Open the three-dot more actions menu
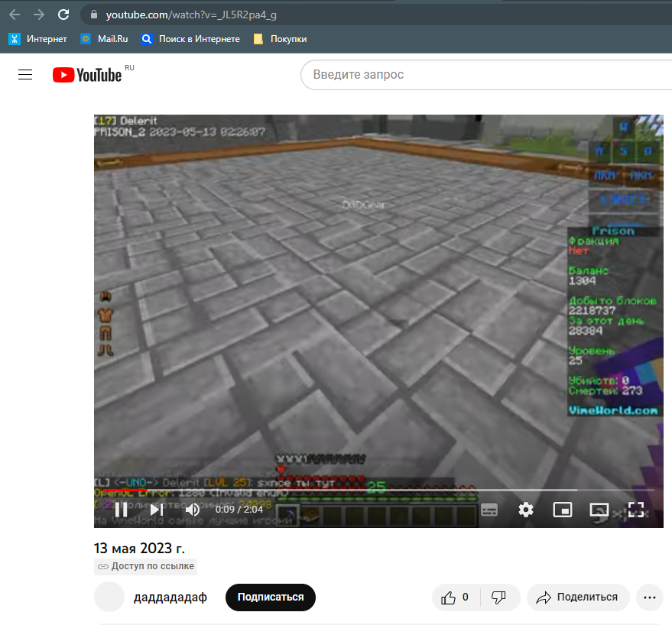Image resolution: width=672 pixels, height=625 pixels. 650,597
